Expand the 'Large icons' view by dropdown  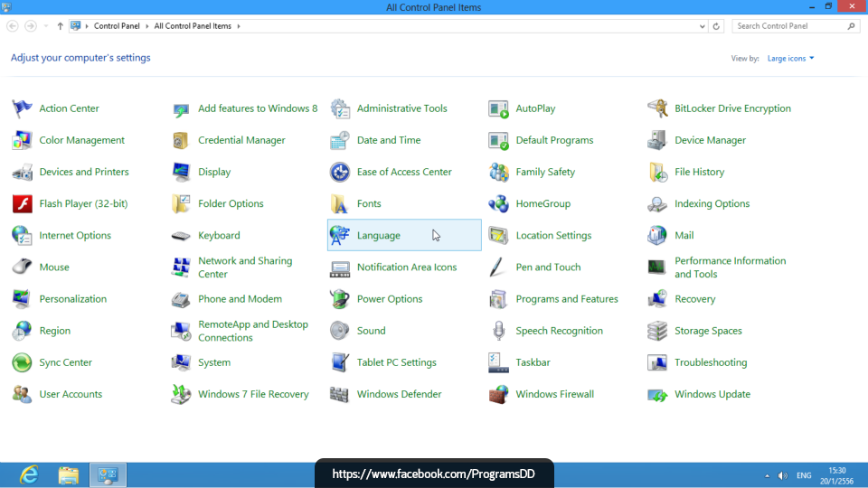coord(790,59)
